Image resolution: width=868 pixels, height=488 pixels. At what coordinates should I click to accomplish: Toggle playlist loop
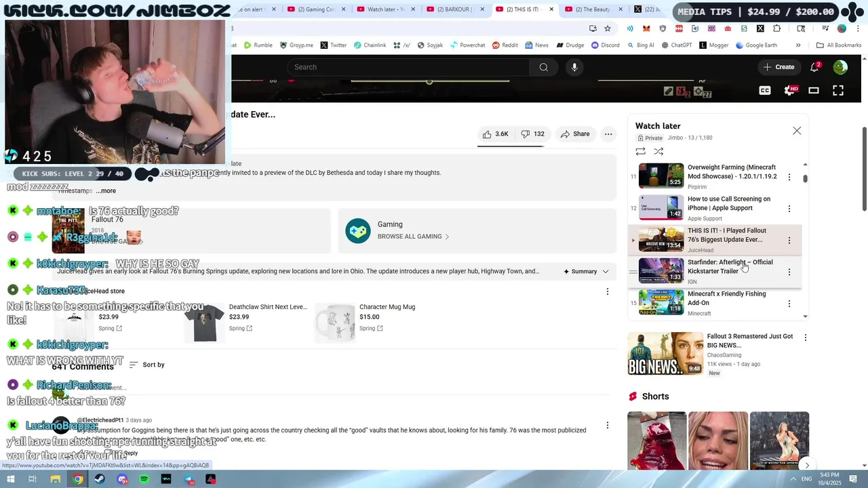[x=640, y=151]
